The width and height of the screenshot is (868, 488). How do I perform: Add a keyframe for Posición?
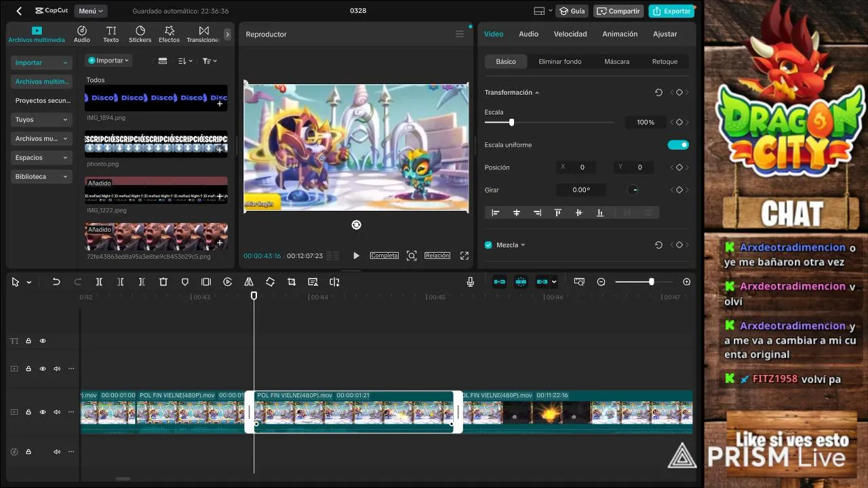[679, 167]
